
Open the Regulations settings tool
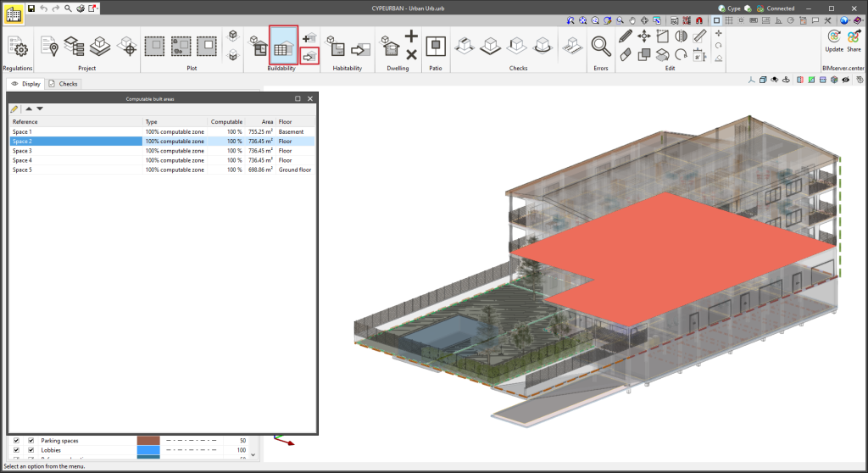click(x=17, y=47)
